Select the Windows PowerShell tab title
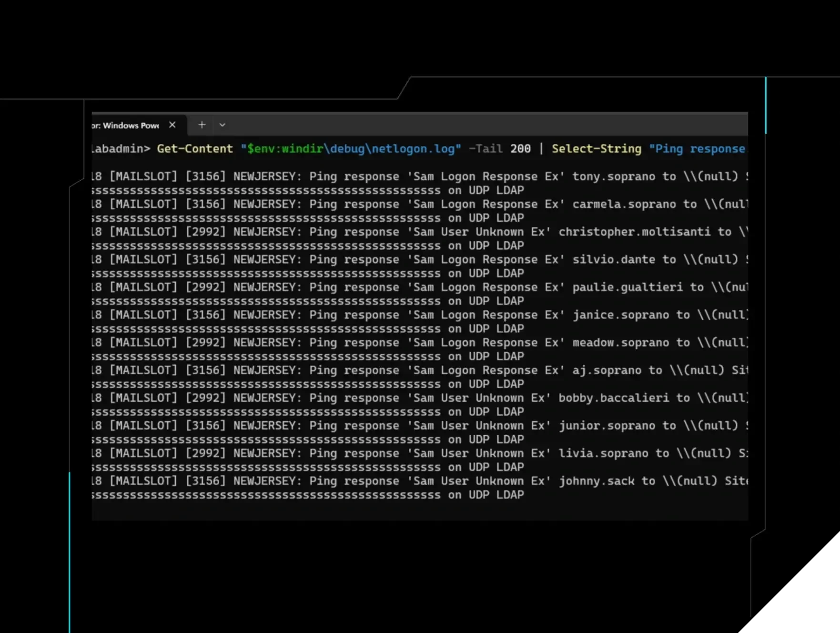This screenshot has height=633, width=840. click(x=126, y=125)
